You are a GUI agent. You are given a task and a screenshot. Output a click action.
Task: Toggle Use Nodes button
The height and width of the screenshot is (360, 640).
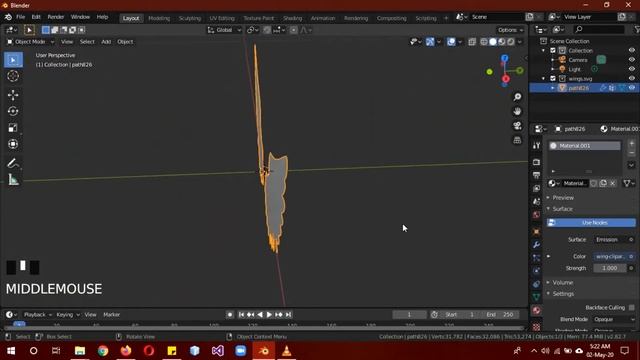tap(591, 223)
